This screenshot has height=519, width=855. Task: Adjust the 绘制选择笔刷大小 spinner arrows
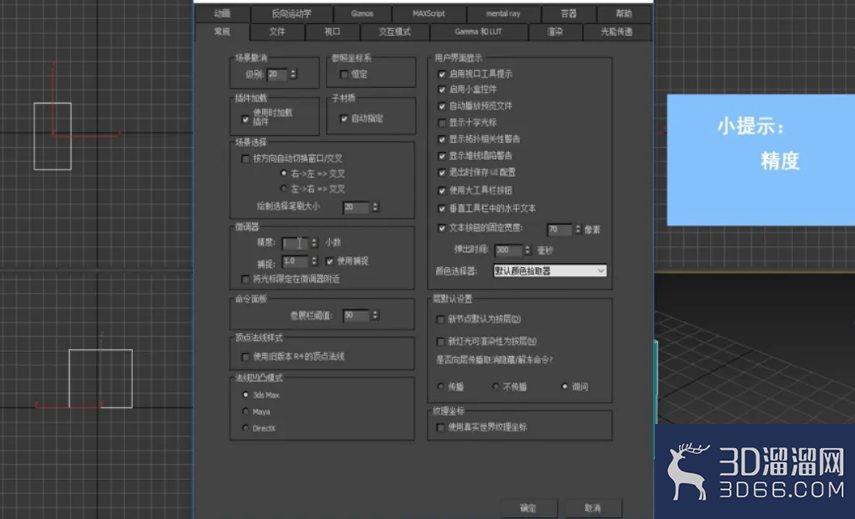click(x=375, y=207)
